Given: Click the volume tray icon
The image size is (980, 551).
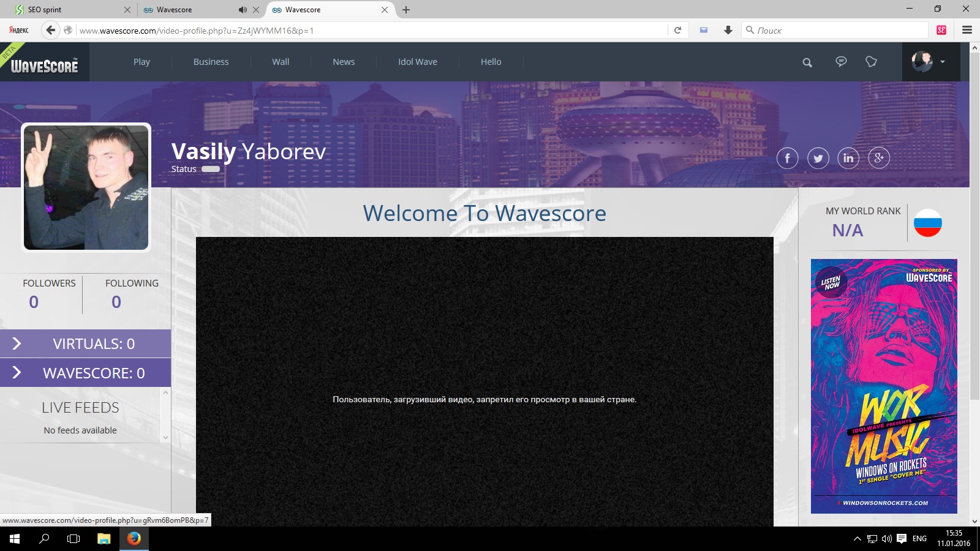Looking at the screenshot, I should [887, 539].
